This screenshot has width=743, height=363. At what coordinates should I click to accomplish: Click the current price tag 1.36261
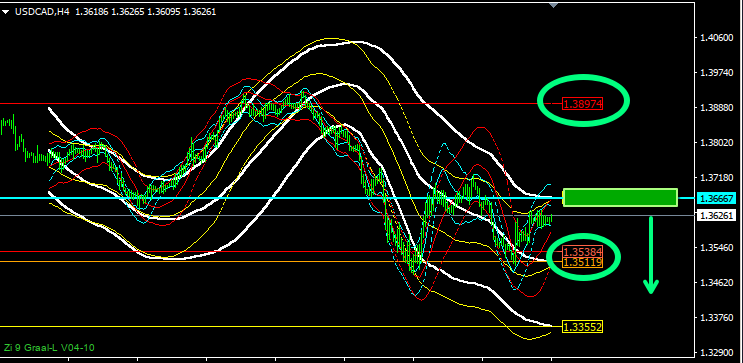(716, 216)
